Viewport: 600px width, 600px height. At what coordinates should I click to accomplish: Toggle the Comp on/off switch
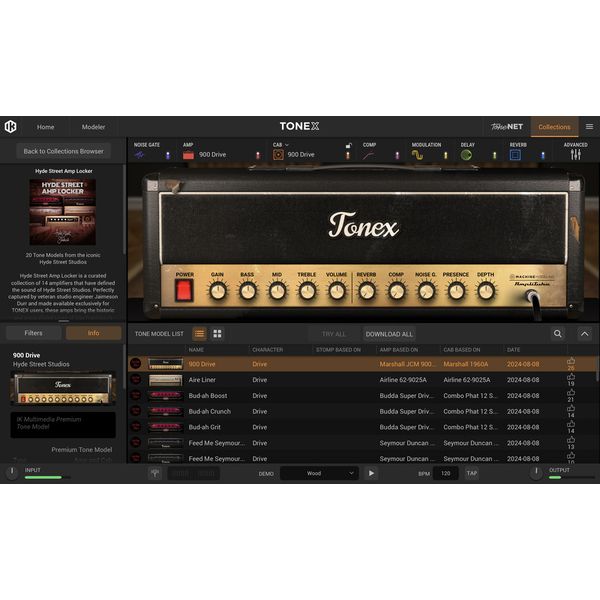pos(397,155)
